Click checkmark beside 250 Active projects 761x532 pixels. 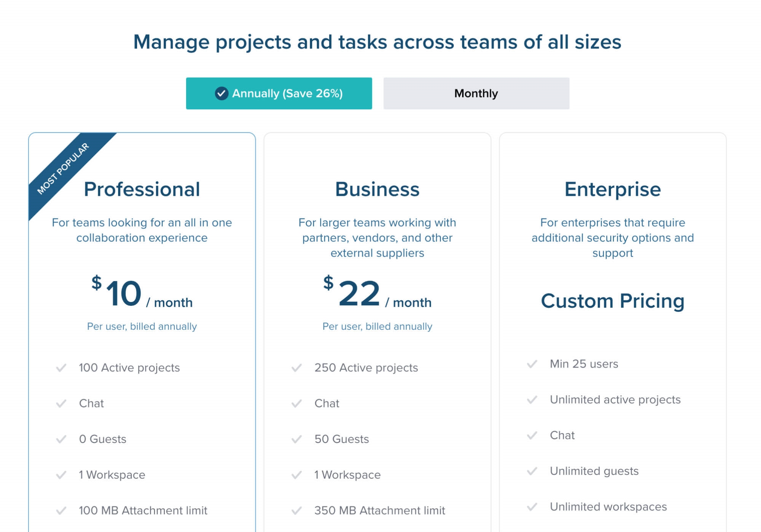(x=297, y=368)
